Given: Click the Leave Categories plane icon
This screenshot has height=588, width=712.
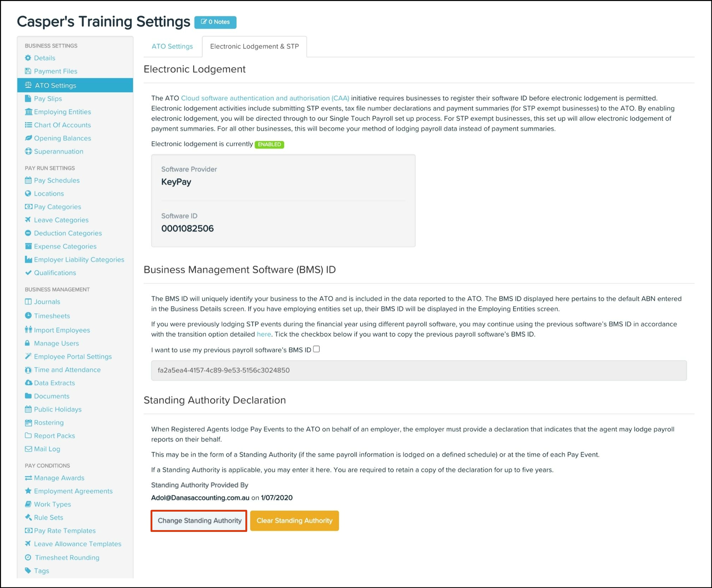Looking at the screenshot, I should [x=28, y=220].
